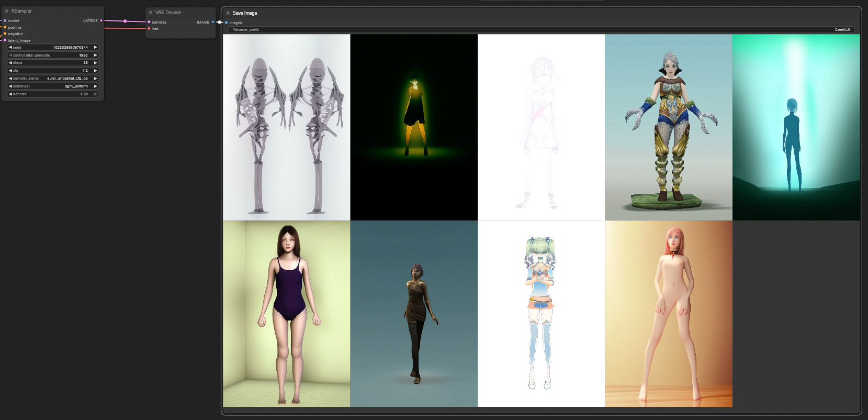Click the Save Image node title
This screenshot has width=868, height=420.
point(245,13)
